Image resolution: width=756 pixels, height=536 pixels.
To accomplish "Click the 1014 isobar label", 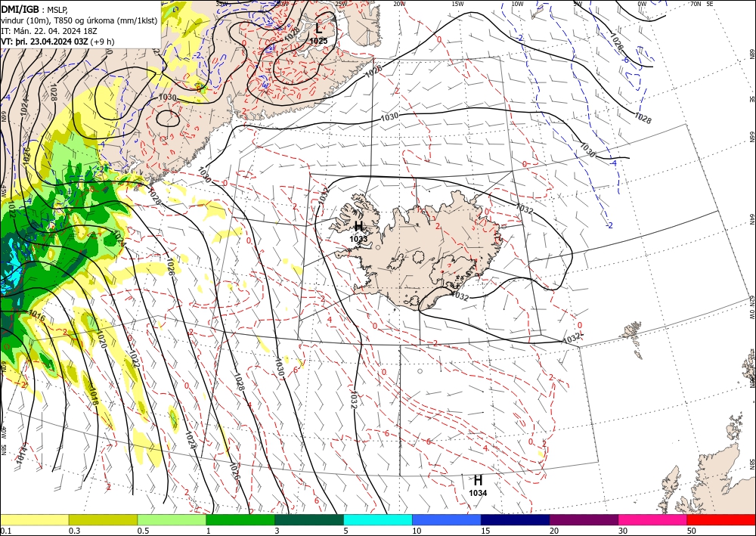I will tap(20, 456).
